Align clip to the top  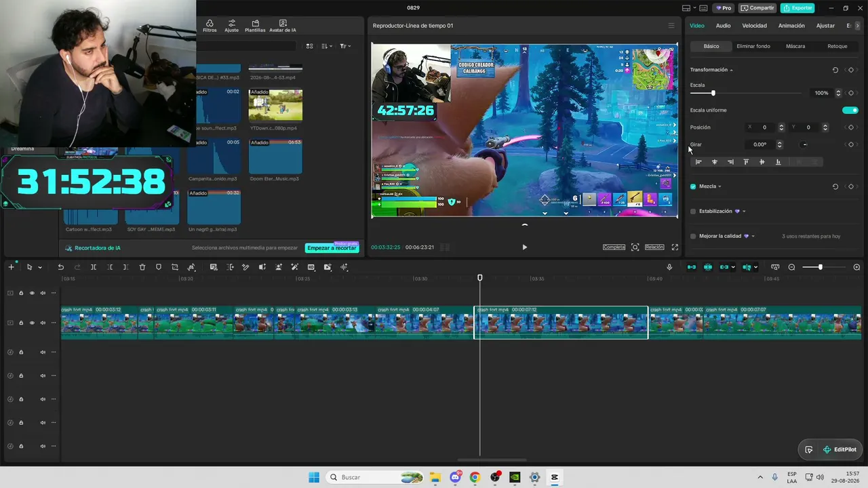tap(747, 162)
